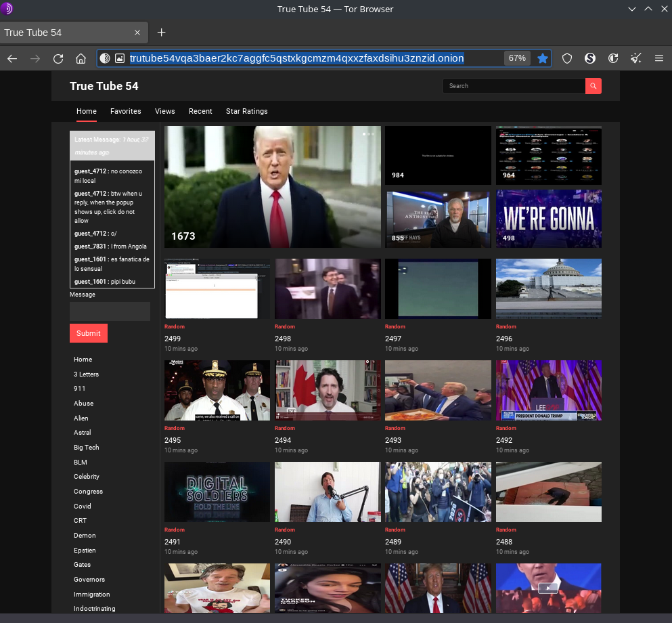The width and height of the screenshot is (672, 623).
Task: Reset the 67% zoom level indicator
Action: click(x=517, y=58)
